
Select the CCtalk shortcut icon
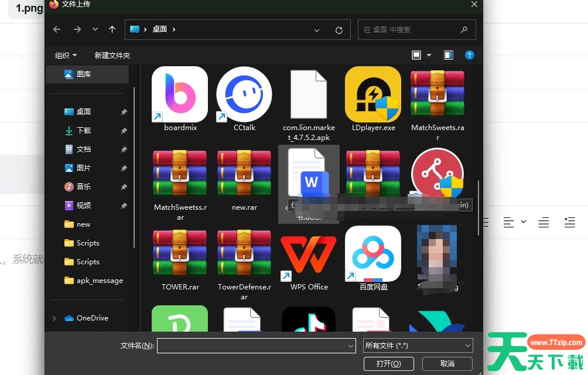pos(244,94)
